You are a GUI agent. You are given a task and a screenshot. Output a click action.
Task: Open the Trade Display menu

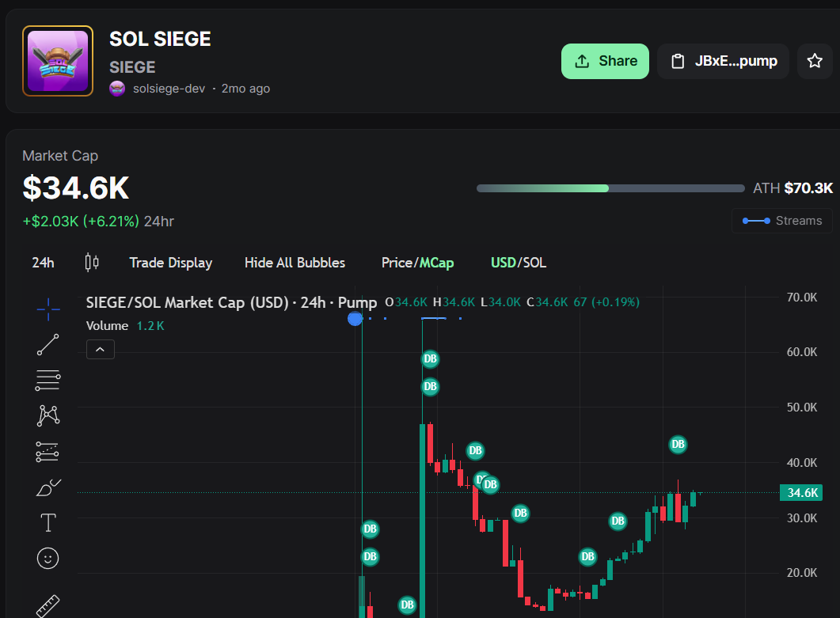[171, 263]
